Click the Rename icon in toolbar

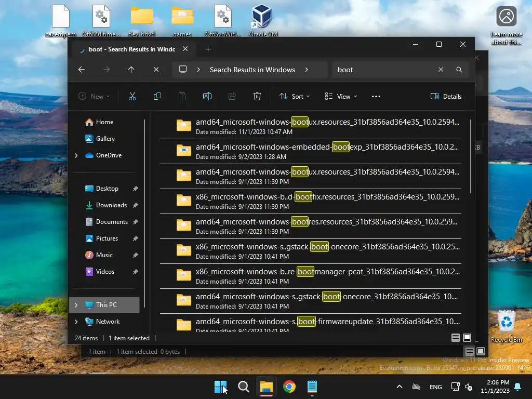pos(207,96)
